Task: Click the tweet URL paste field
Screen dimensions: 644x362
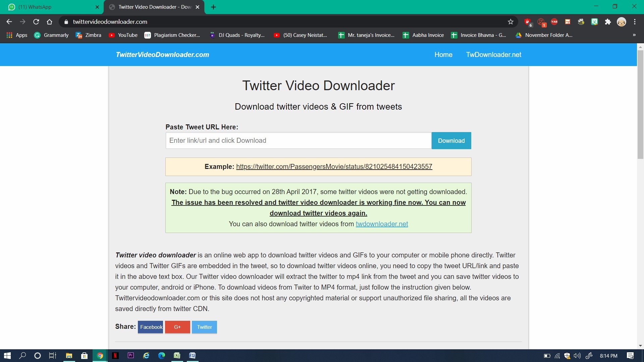Action: [298, 140]
